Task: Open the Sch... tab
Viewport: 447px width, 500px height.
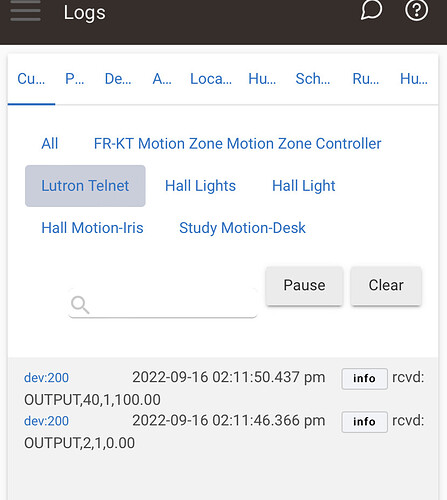Action: [x=313, y=79]
